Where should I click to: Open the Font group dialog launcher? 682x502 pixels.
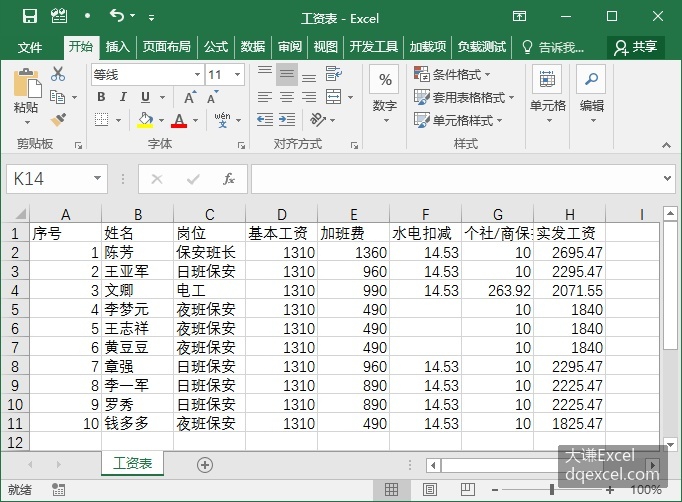[x=241, y=146]
